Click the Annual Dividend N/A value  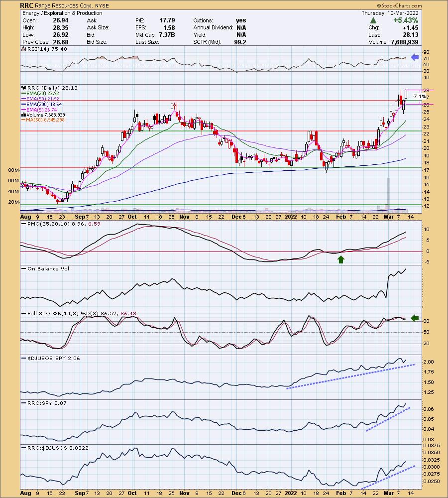point(241,27)
